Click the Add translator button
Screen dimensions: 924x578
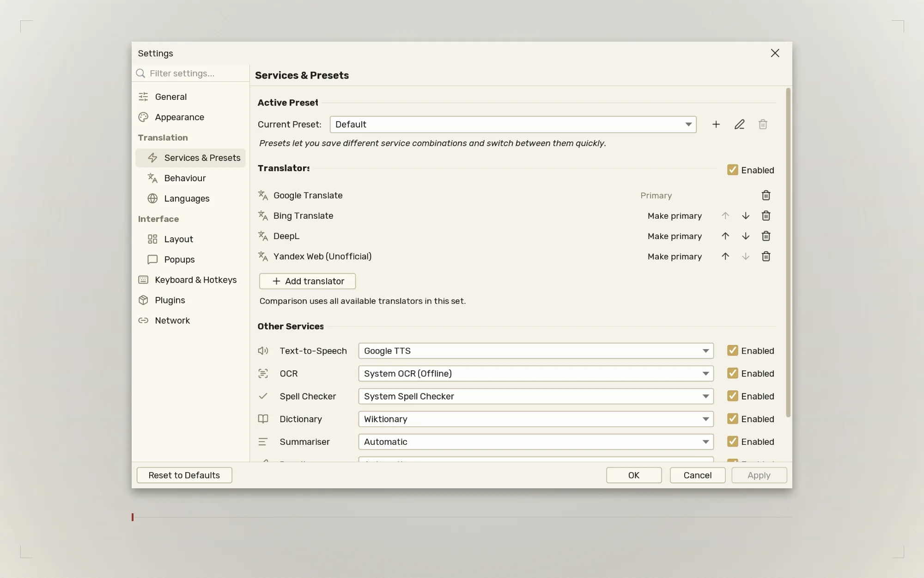(307, 281)
